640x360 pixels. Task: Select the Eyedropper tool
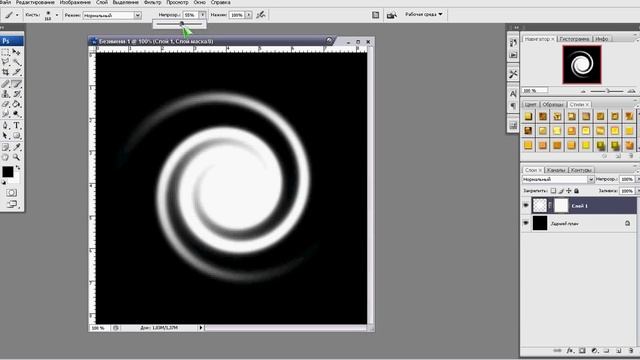16,147
